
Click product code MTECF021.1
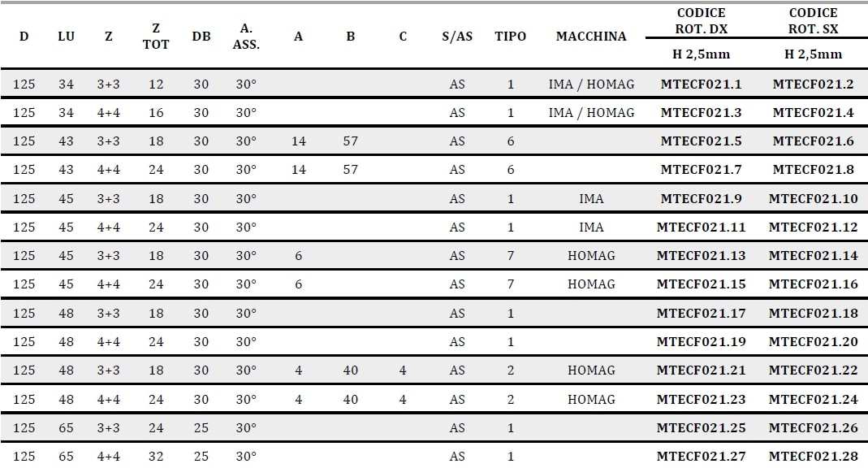(701, 84)
